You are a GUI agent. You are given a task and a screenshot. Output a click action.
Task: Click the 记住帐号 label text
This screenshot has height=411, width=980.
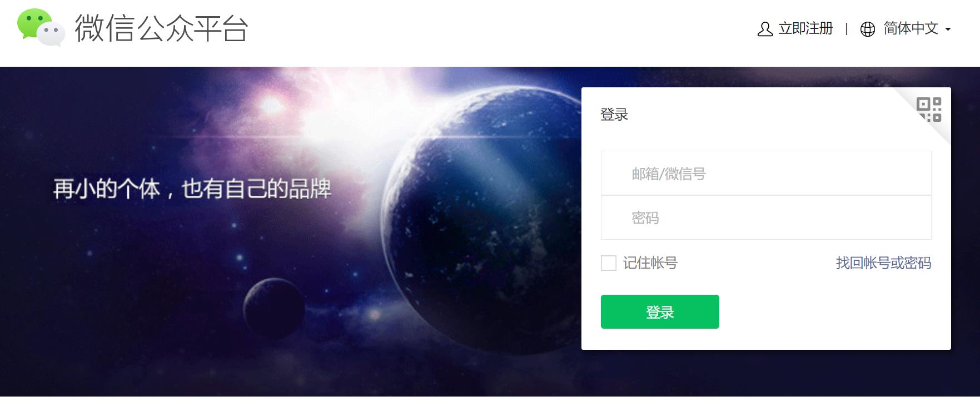pyautogui.click(x=650, y=263)
